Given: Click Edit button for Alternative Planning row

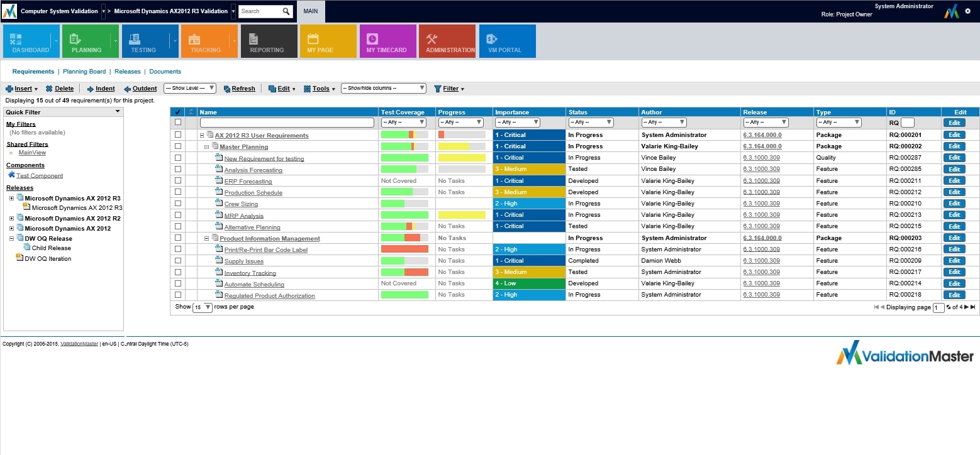Looking at the screenshot, I should (954, 226).
